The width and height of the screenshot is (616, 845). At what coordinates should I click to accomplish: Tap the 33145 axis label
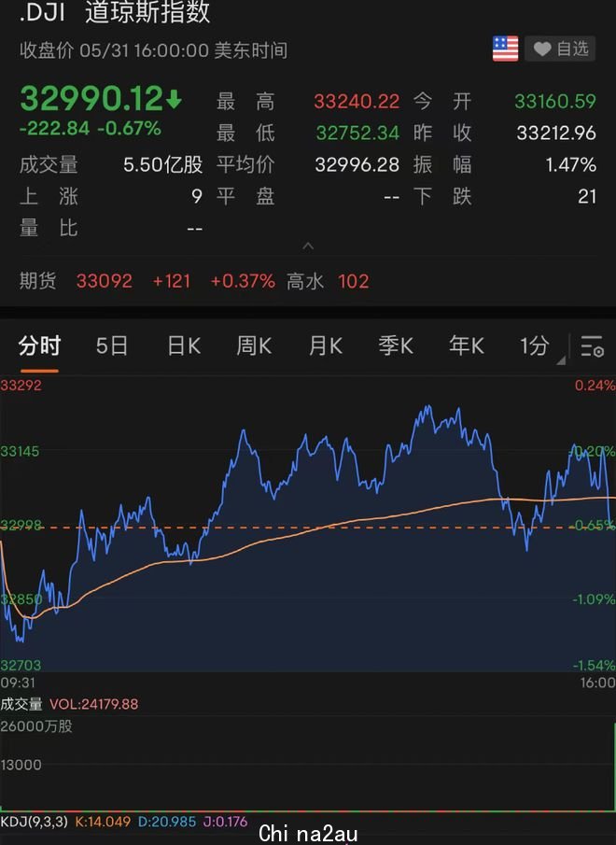coord(20,451)
